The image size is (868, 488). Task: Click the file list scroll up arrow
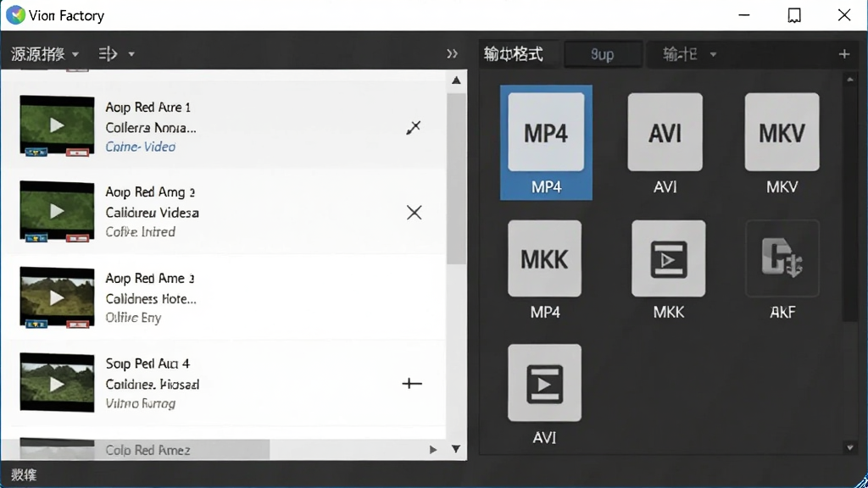click(x=456, y=80)
